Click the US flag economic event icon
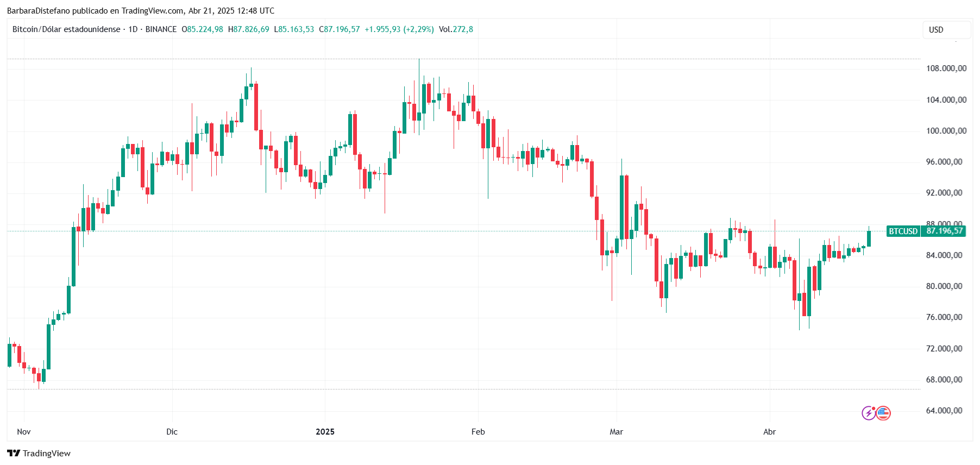This screenshot has width=980, height=465. click(x=883, y=413)
